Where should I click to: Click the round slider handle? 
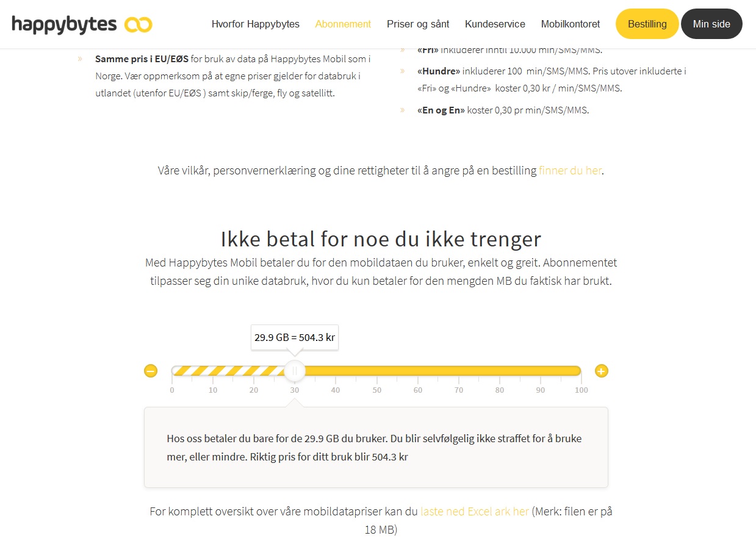(295, 371)
